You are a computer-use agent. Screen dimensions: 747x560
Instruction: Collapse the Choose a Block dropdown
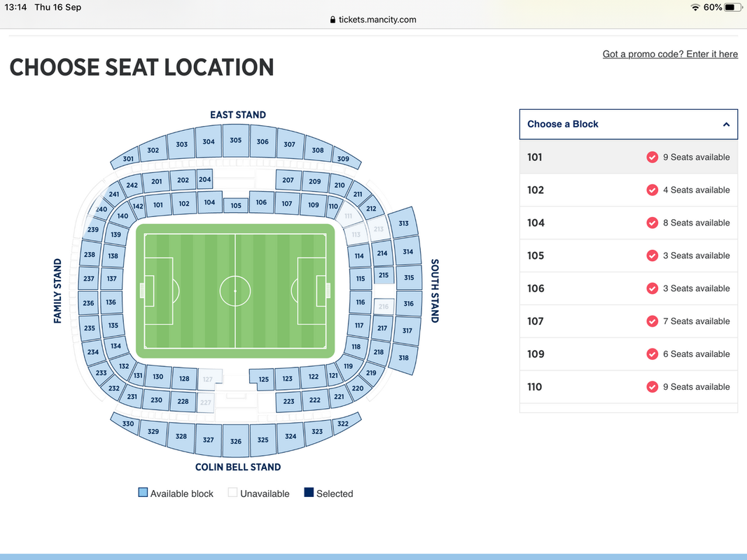pyautogui.click(x=629, y=125)
